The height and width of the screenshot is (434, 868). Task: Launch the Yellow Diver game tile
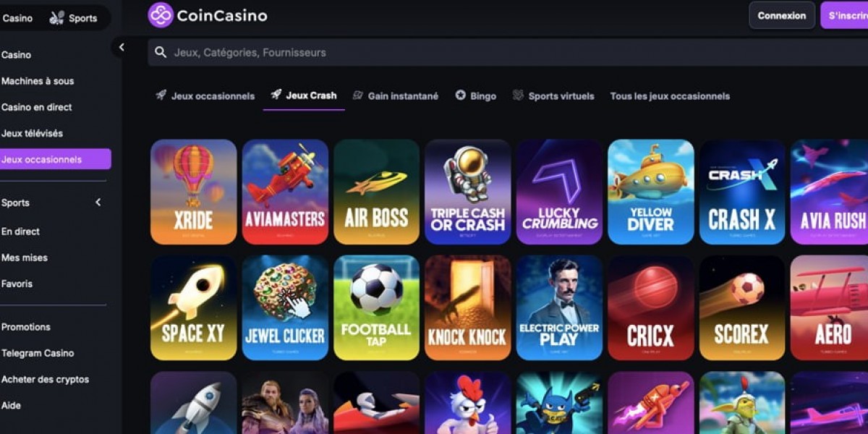[x=651, y=192]
